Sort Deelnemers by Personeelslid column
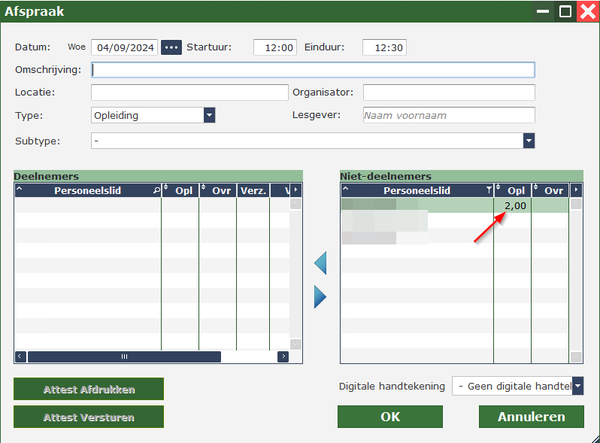The width and height of the screenshot is (600, 443). click(x=88, y=191)
